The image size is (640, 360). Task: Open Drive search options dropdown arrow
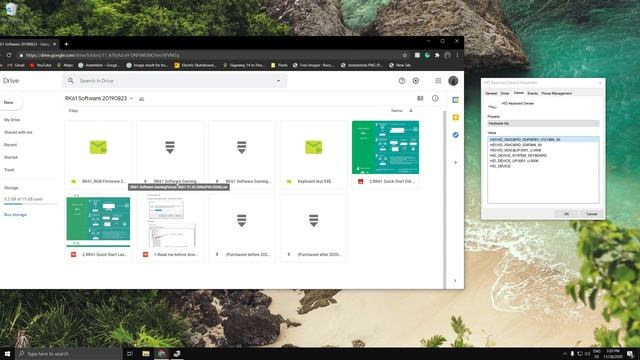278,81
